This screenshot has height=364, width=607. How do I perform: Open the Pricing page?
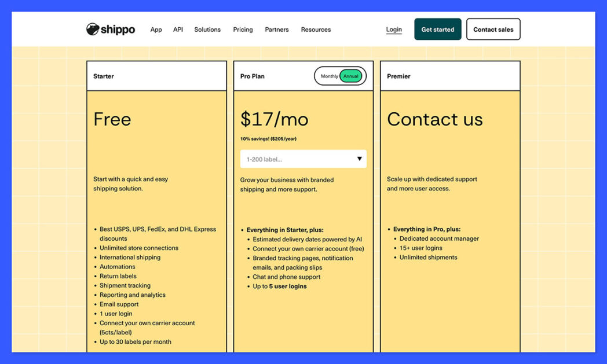[243, 29]
